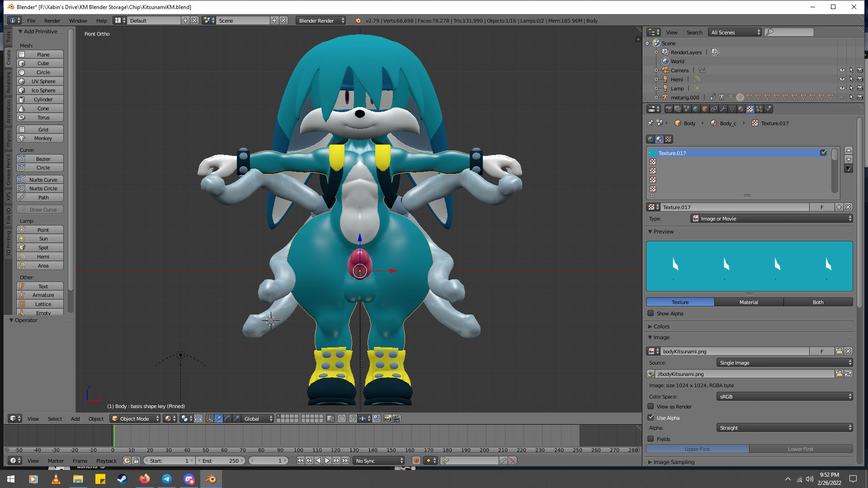
Task: Disable the Use Alpha checkbox
Action: coord(651,418)
